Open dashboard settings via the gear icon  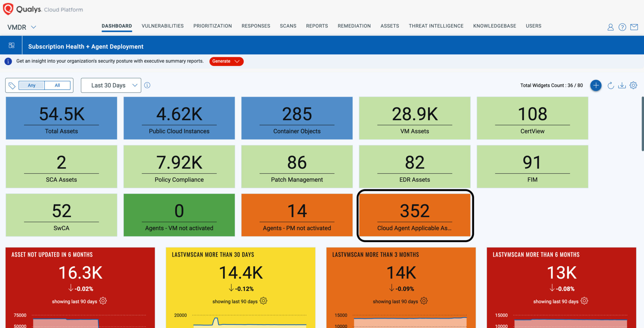point(633,85)
